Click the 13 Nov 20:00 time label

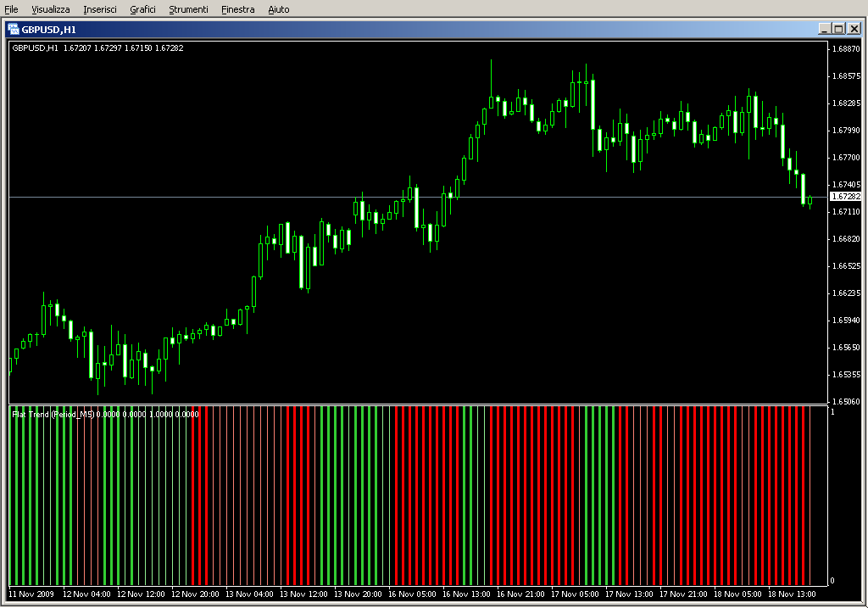coord(358,594)
